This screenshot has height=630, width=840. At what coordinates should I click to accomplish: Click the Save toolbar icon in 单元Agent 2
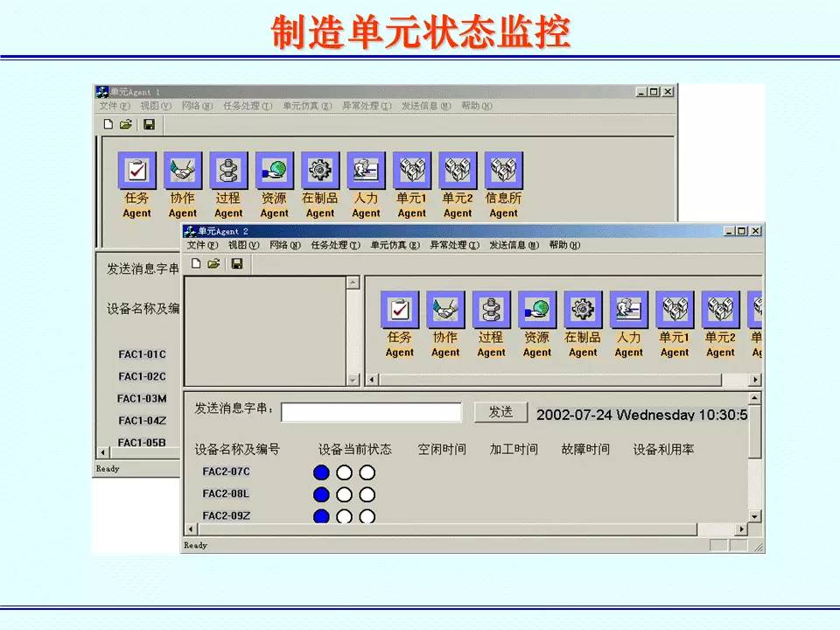coord(236,263)
